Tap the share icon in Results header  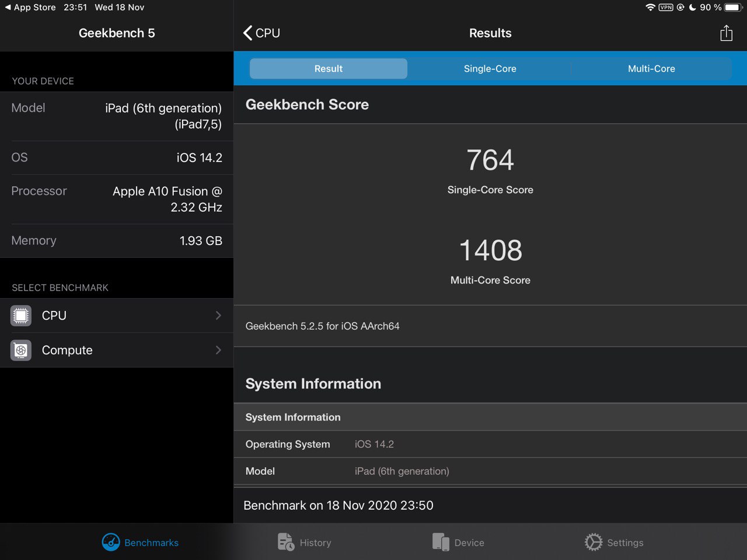coord(726,33)
